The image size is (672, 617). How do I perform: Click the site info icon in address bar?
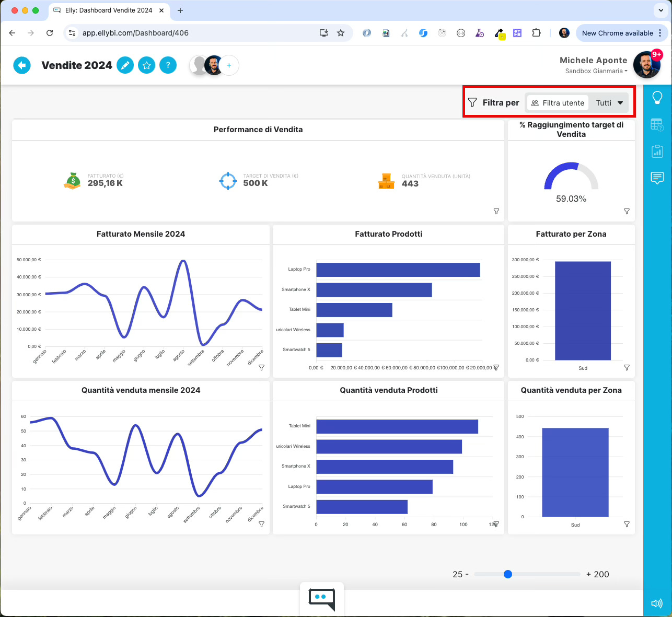[72, 33]
